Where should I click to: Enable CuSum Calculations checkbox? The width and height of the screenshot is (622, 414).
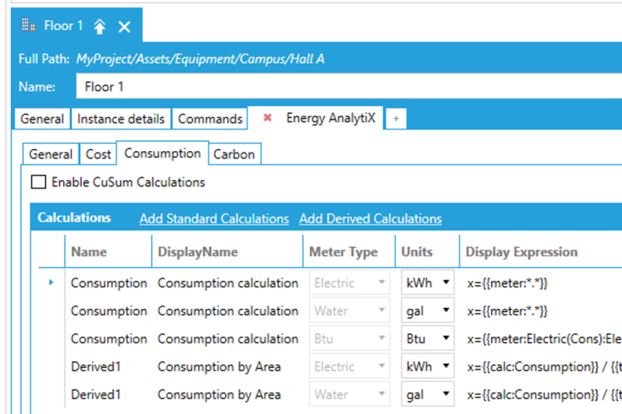coord(39,182)
